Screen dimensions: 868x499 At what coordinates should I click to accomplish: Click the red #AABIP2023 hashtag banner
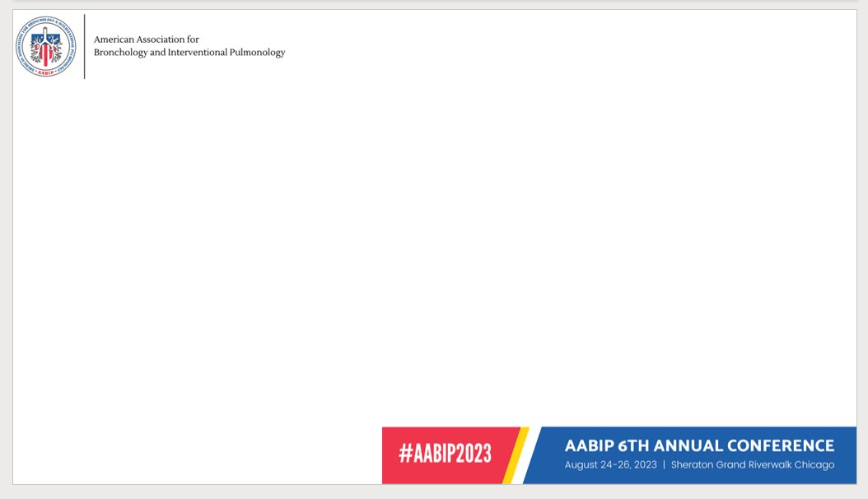coord(445,455)
